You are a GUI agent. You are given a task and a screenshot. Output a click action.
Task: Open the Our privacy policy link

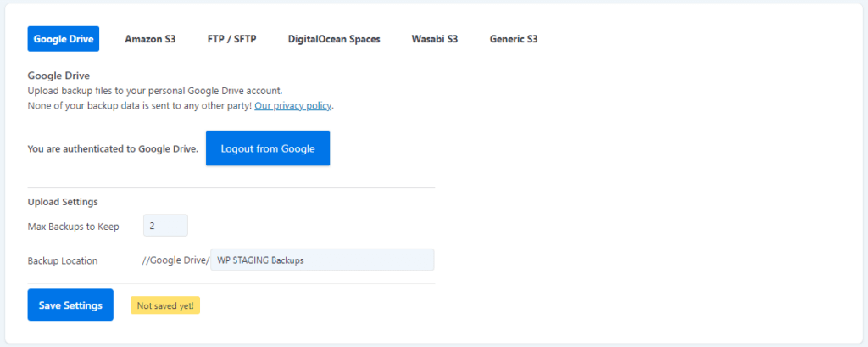coord(292,105)
